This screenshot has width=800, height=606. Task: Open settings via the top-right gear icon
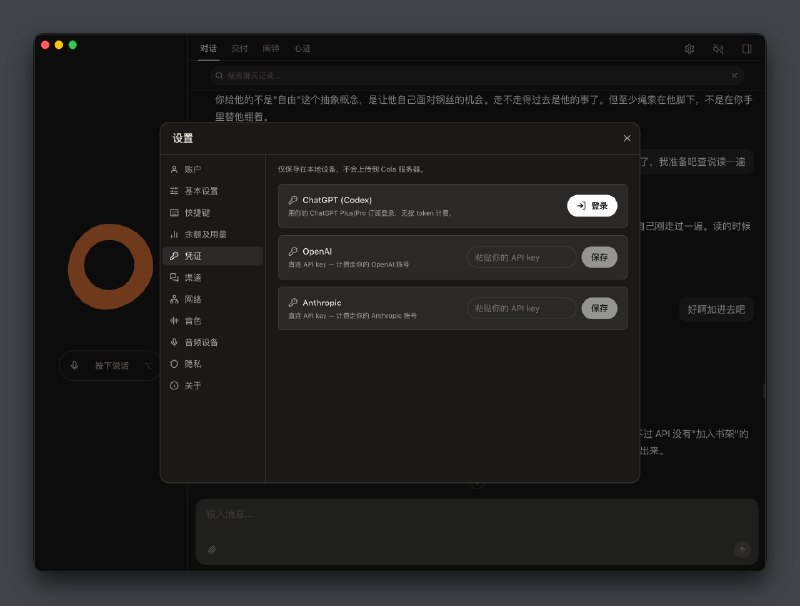[689, 49]
